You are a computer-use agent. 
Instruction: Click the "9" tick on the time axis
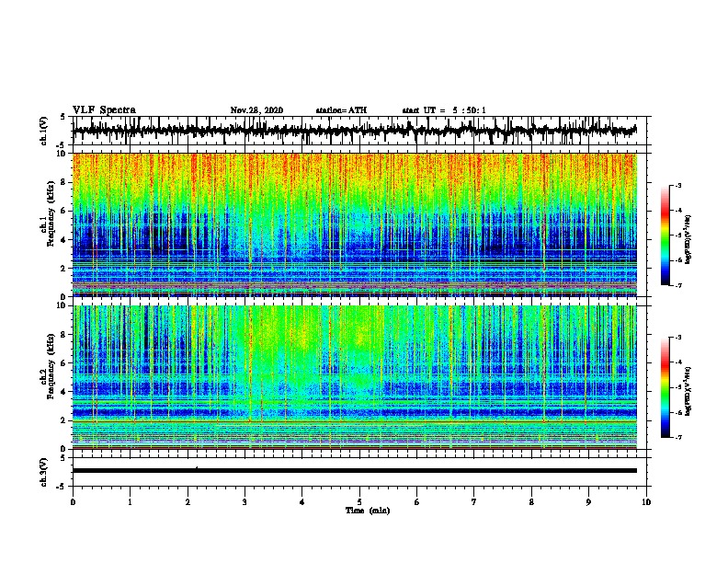(588, 502)
